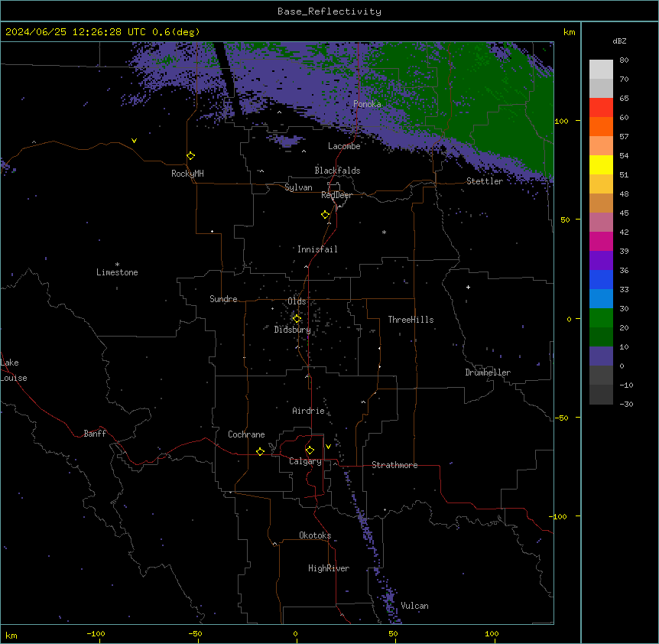Click the Banff label

95,434
